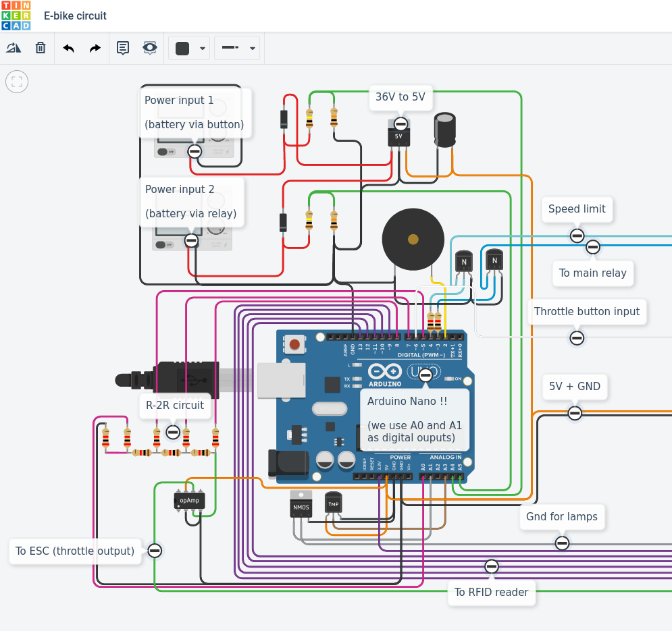Undo the last action
This screenshot has width=672, height=631.
tap(69, 48)
